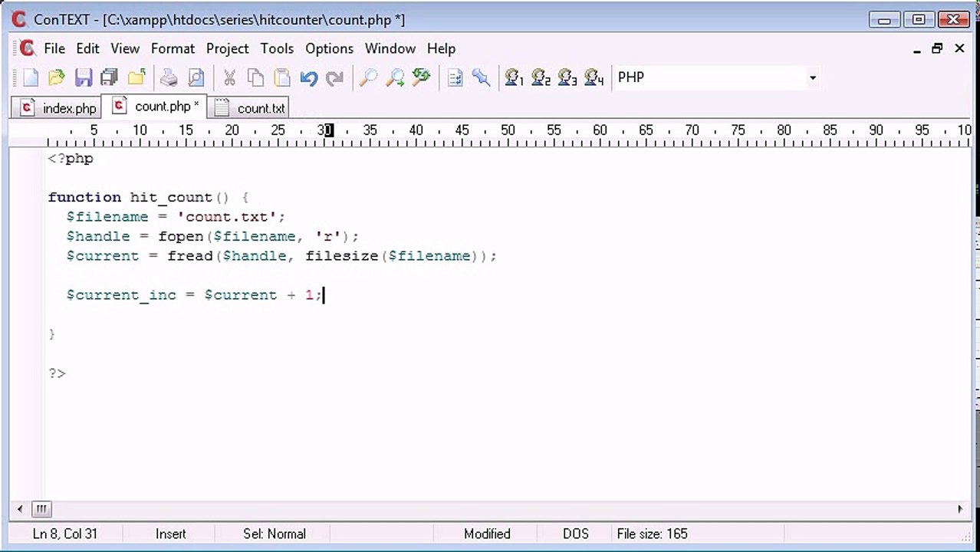The height and width of the screenshot is (552, 980).
Task: Open the File menu
Action: 54,48
